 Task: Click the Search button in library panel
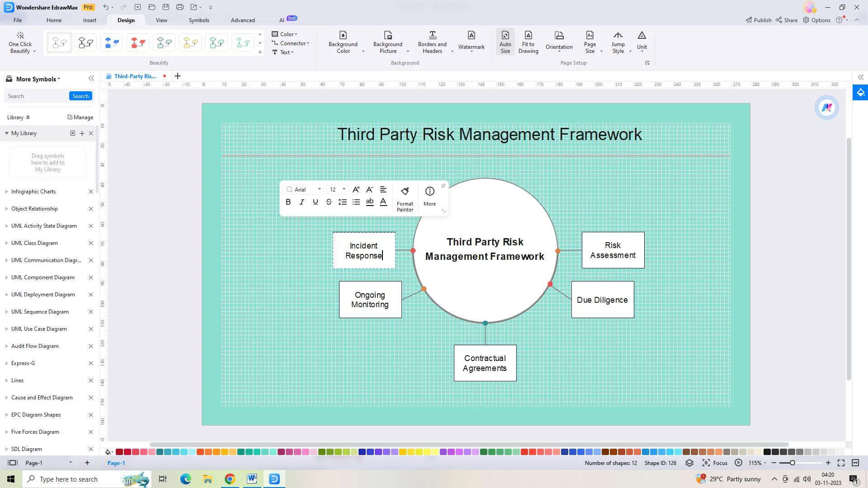click(x=80, y=96)
